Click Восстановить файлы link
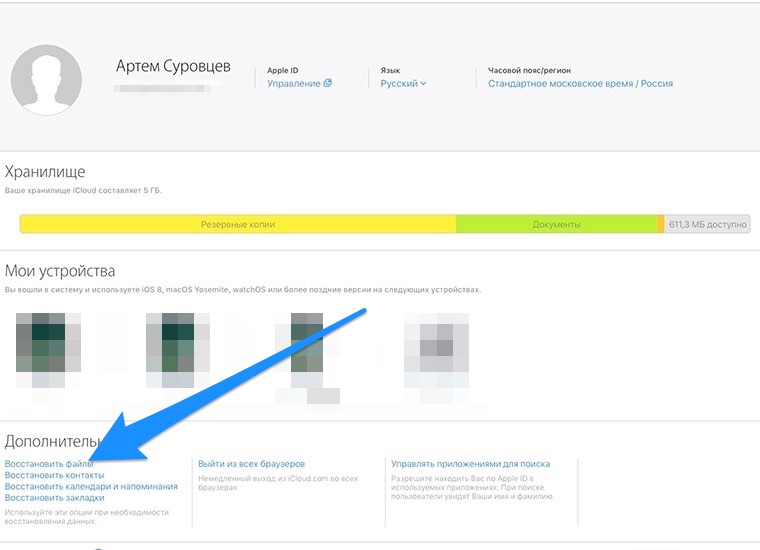The height and width of the screenshot is (550, 760). pyautogui.click(x=48, y=464)
